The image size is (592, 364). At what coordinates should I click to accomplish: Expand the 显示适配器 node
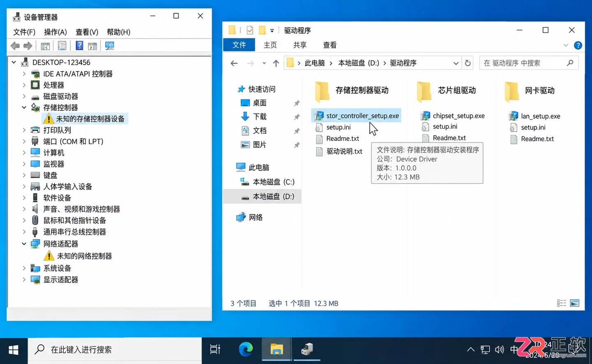click(24, 280)
